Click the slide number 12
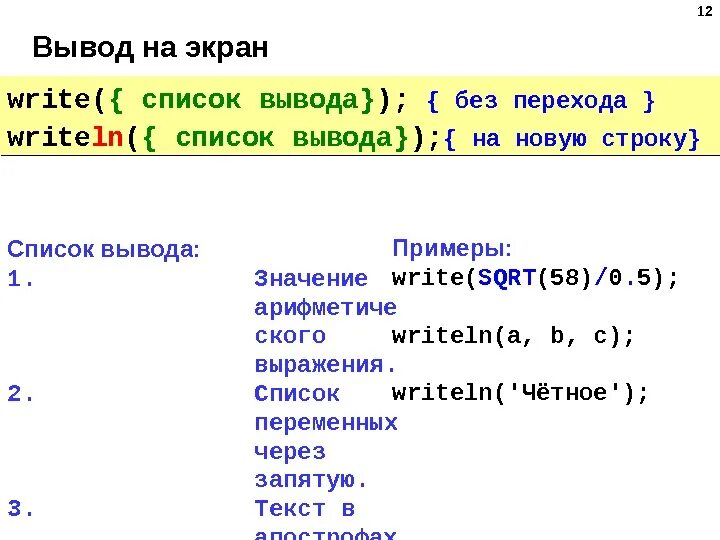 [x=704, y=11]
